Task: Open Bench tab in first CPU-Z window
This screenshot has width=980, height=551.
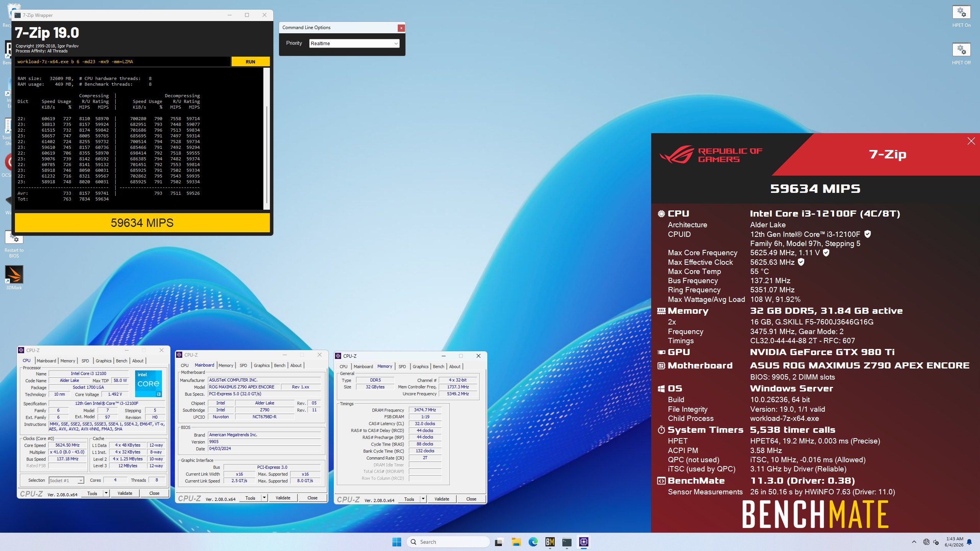Action: click(121, 361)
